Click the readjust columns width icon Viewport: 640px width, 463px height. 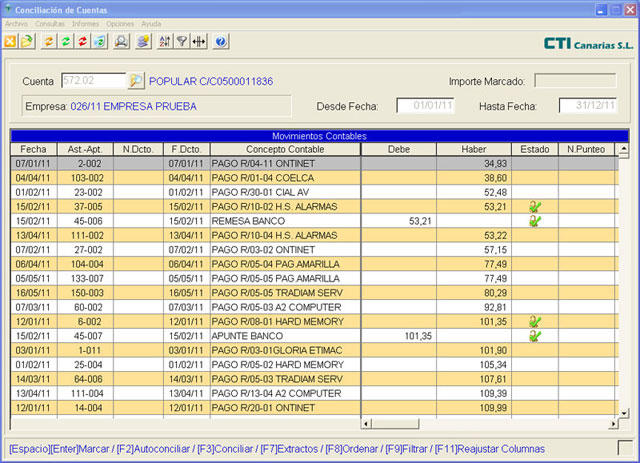click(x=197, y=41)
